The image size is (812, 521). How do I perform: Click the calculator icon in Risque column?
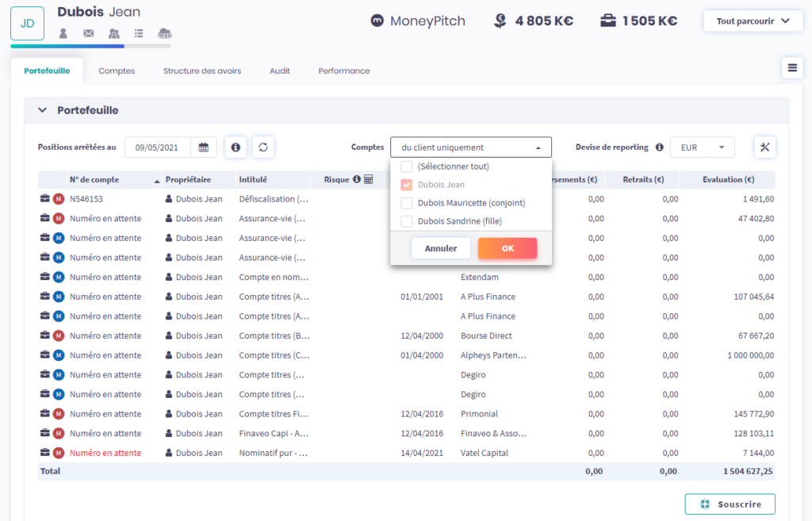point(368,179)
